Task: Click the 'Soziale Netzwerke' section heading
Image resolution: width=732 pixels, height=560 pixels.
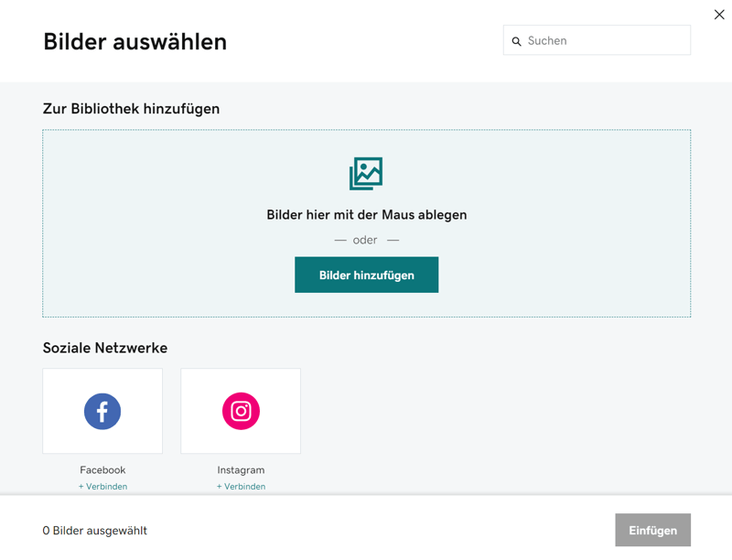Action: (105, 348)
